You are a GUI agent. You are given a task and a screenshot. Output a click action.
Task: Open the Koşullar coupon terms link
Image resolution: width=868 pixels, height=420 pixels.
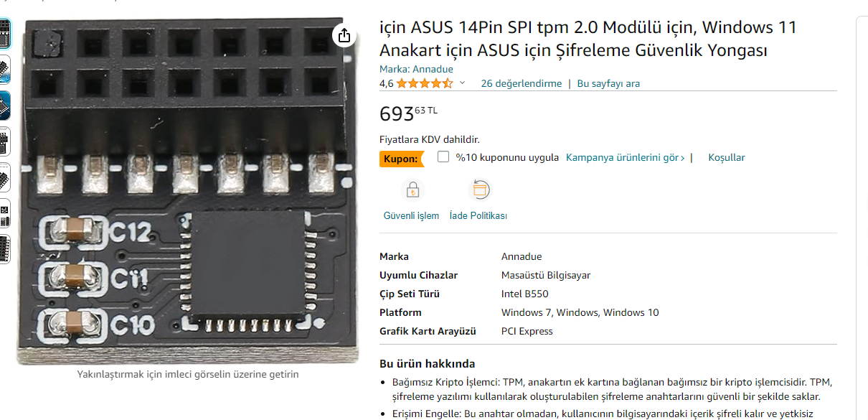coord(727,157)
